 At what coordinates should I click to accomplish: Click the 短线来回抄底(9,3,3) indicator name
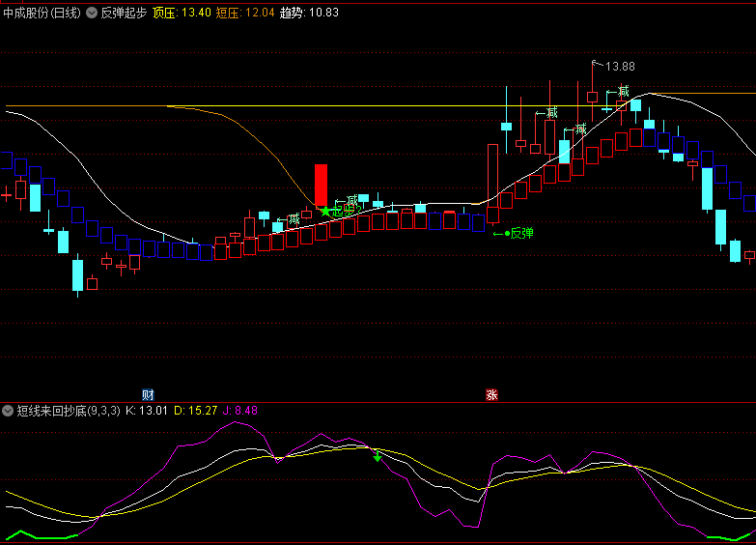point(69,411)
